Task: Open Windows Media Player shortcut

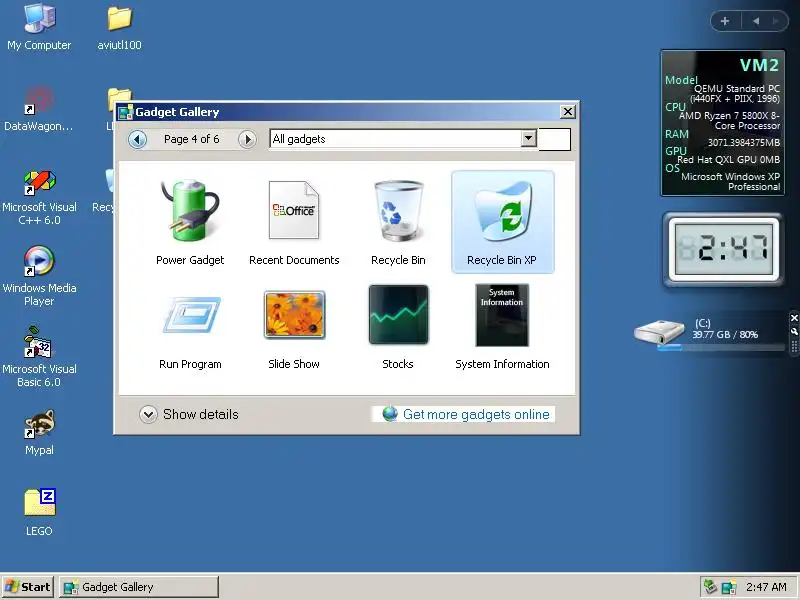Action: pyautogui.click(x=39, y=276)
